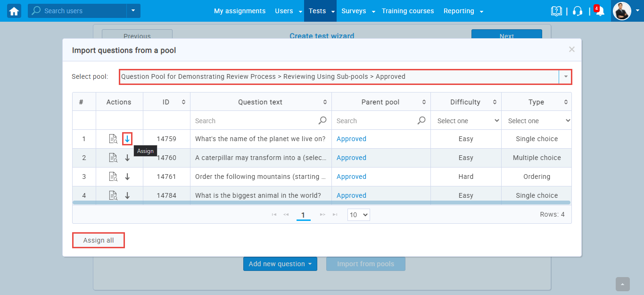Preview question 14784 with the magnifier document icon

point(113,195)
